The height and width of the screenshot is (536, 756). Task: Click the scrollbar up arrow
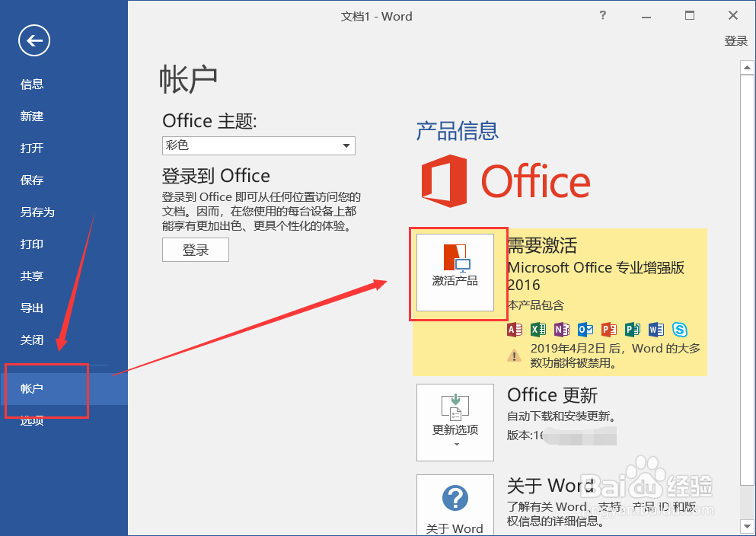[x=747, y=68]
